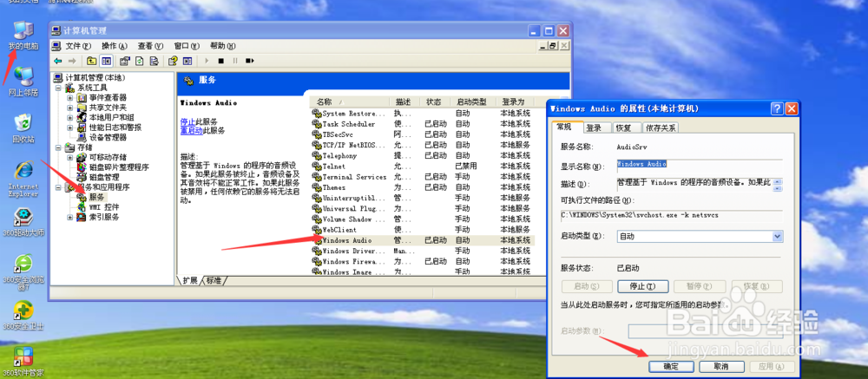Switch to the 标准 view tab
This screenshot has width=868, height=379.
214,280
